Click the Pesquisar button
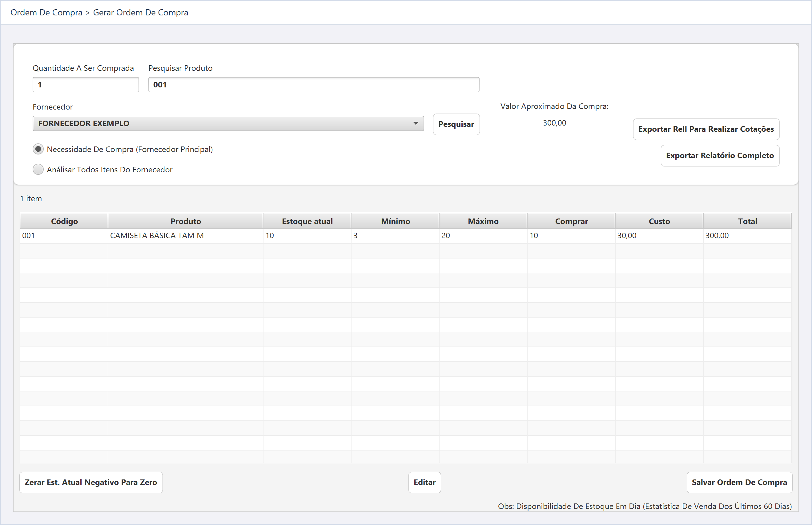This screenshot has height=525, width=812. pos(456,124)
